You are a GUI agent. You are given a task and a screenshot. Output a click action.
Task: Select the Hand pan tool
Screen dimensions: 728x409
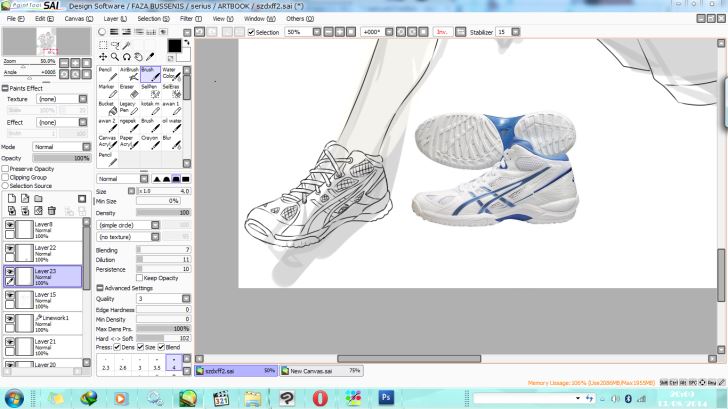point(138,57)
